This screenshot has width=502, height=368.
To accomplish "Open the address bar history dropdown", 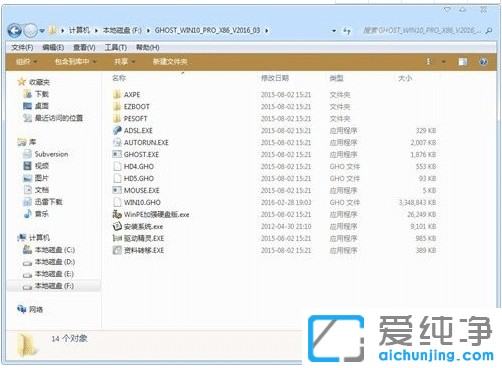I will pos(334,31).
